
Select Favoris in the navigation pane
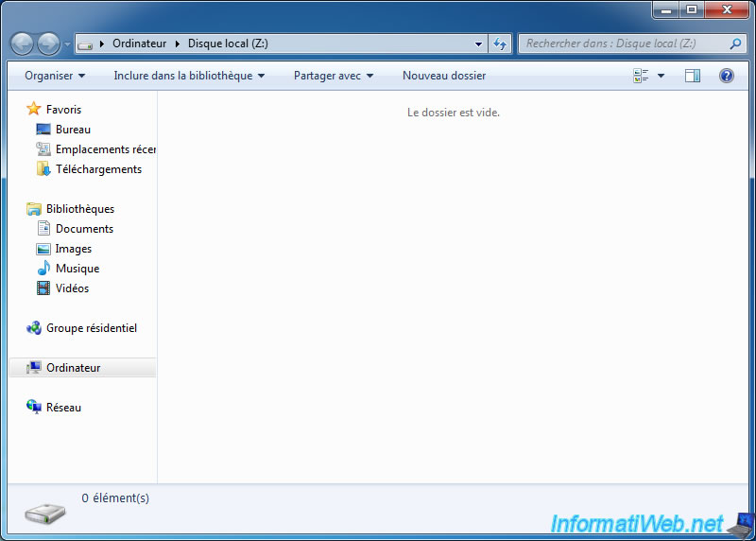tap(63, 110)
